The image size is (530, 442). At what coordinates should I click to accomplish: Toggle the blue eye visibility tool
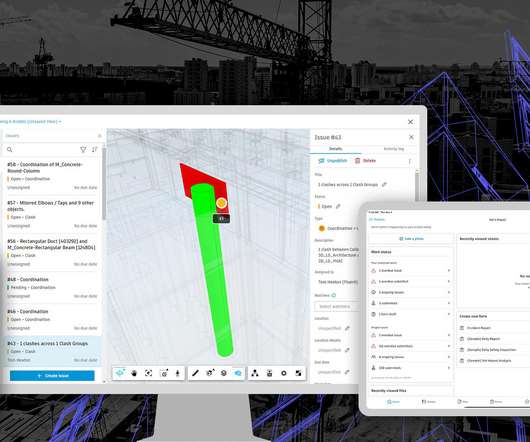238,373
